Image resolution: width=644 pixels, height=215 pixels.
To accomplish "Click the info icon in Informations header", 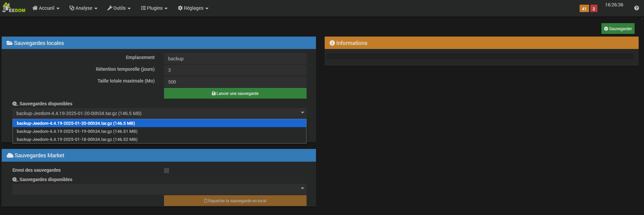I will 332,43.
